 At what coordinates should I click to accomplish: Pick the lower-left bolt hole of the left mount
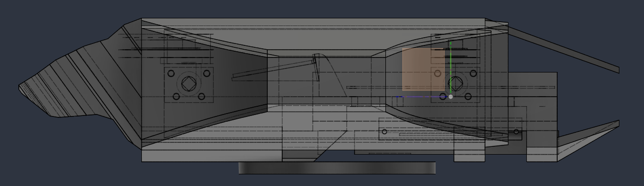coord(176,97)
